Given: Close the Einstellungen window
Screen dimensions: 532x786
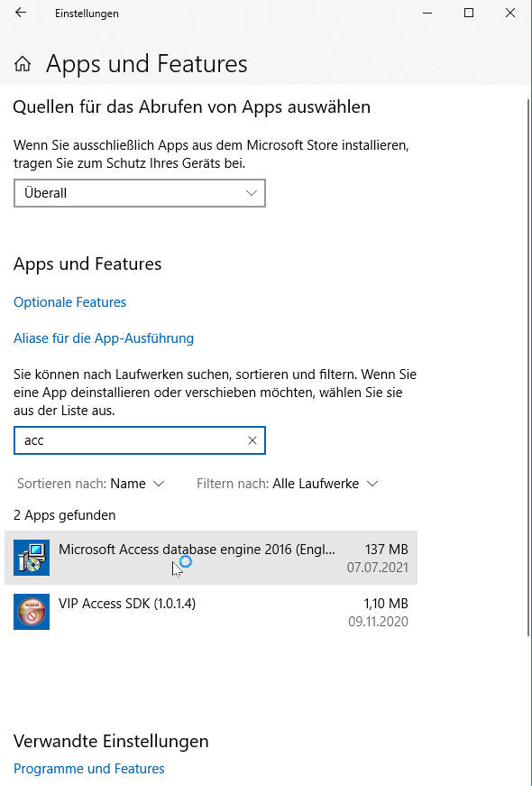Looking at the screenshot, I should (510, 13).
